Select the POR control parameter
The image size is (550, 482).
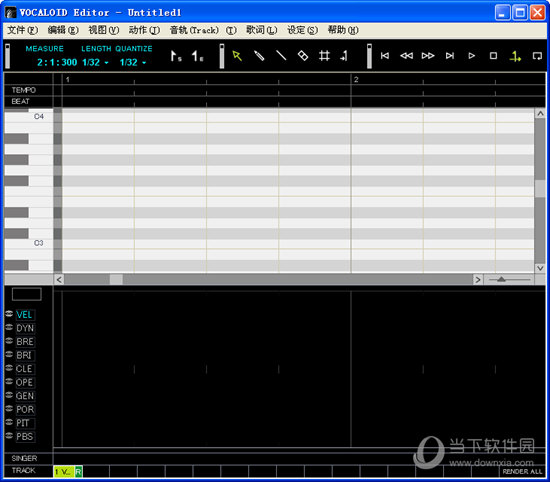25,410
